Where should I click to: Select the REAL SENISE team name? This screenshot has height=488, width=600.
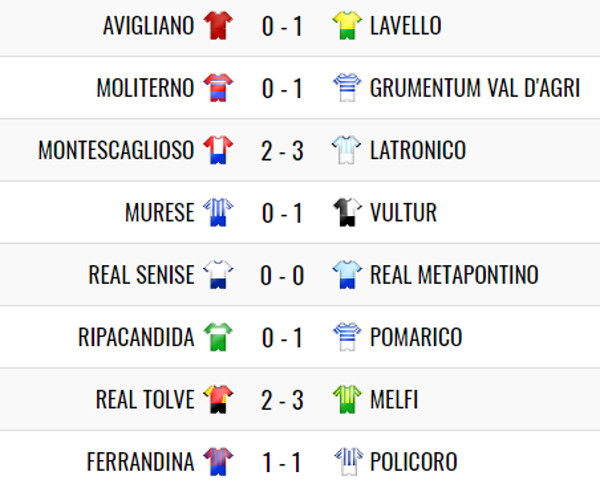pyautogui.click(x=141, y=275)
